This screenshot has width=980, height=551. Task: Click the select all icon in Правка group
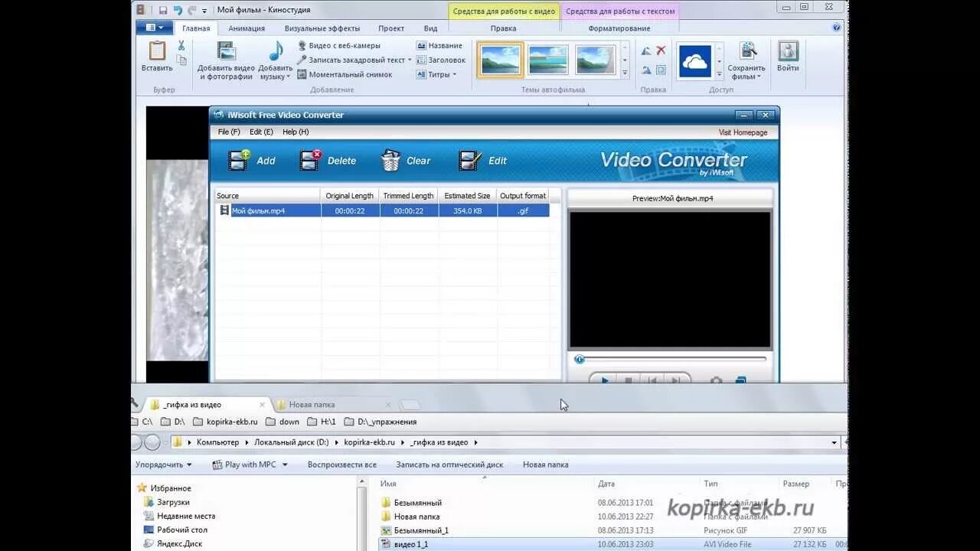(x=661, y=70)
